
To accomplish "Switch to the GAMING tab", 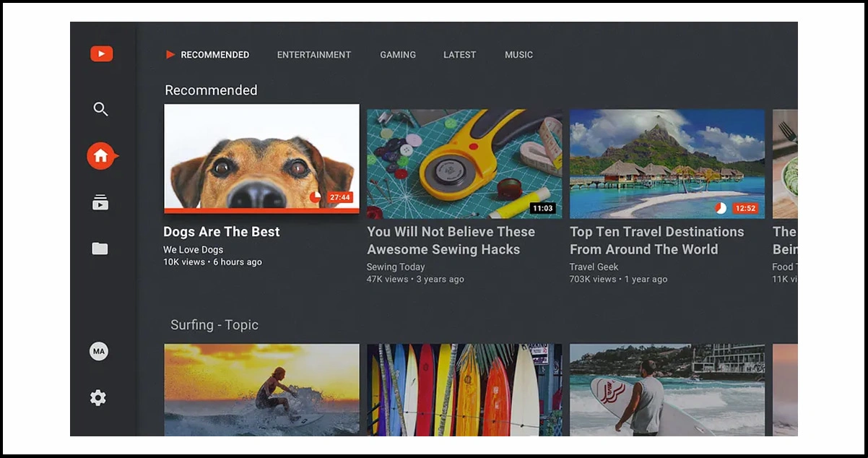I will 397,54.
